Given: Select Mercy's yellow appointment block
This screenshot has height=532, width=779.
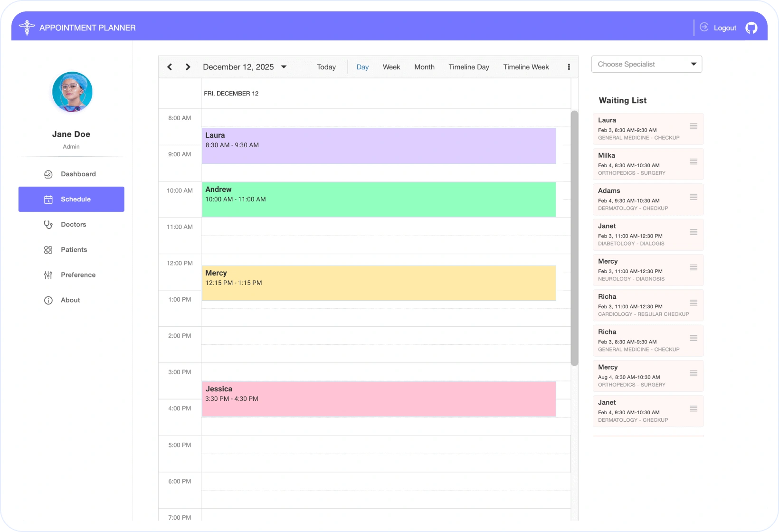Looking at the screenshot, I should click(x=379, y=283).
